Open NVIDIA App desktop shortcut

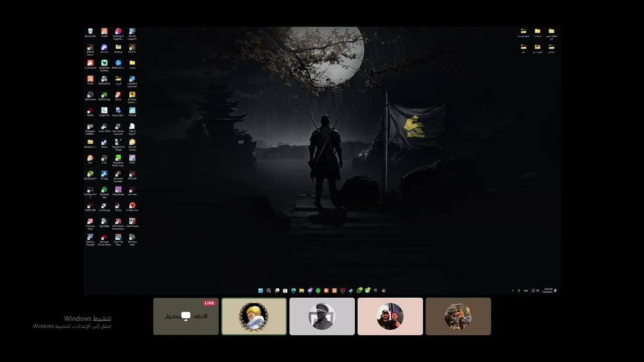pos(104,96)
